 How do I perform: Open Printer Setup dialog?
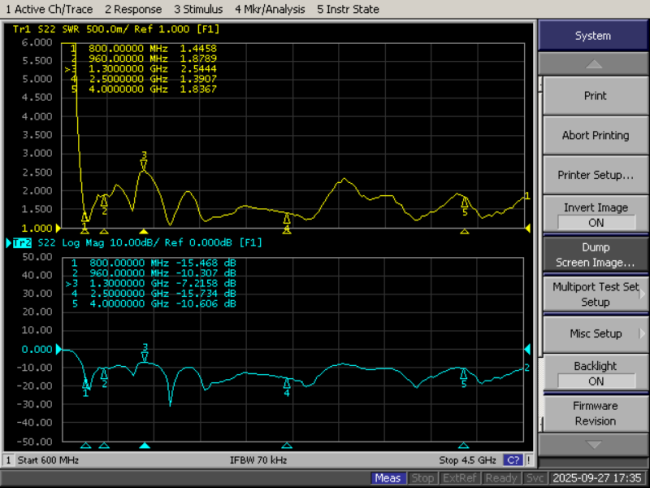(595, 175)
